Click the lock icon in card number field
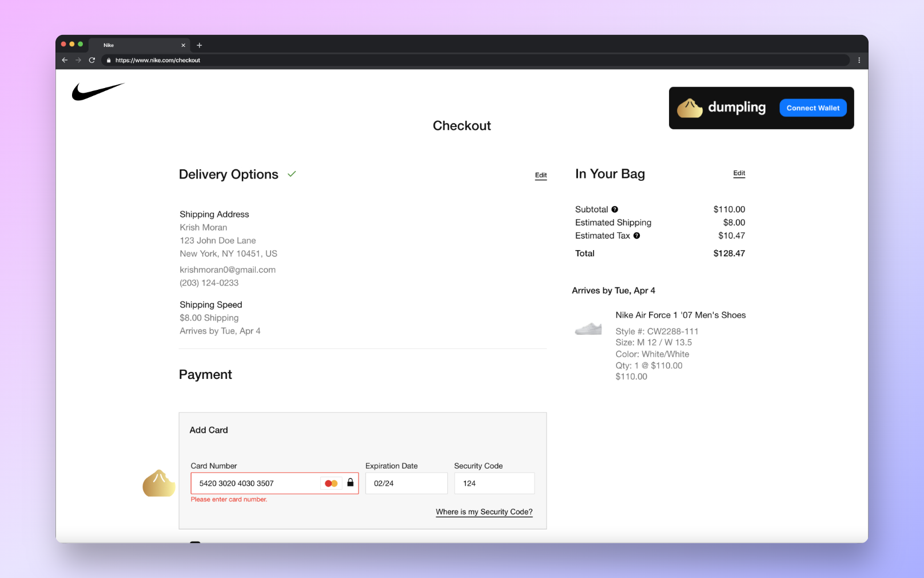 pos(351,482)
